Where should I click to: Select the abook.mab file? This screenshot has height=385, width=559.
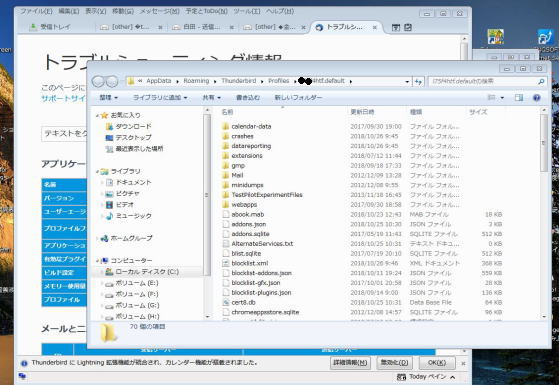(x=248, y=214)
